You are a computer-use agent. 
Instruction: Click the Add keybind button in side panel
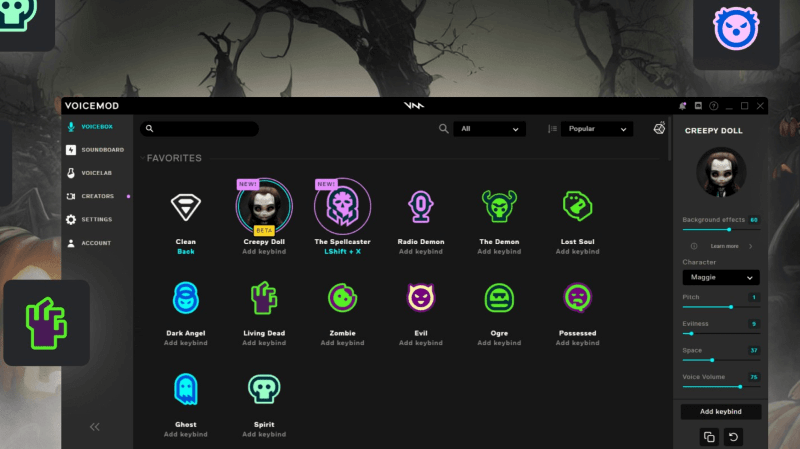(720, 412)
